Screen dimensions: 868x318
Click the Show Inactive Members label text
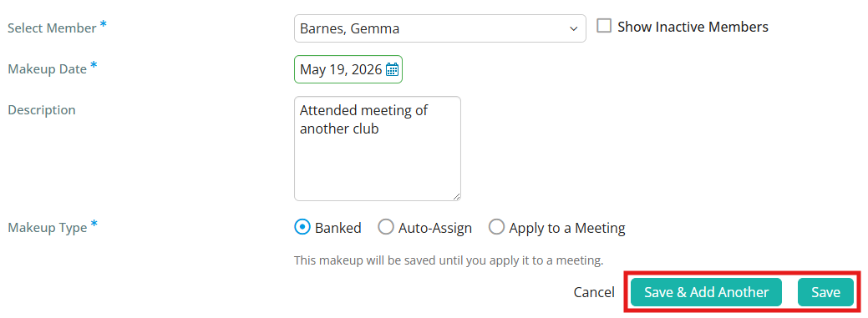pyautogui.click(x=693, y=27)
